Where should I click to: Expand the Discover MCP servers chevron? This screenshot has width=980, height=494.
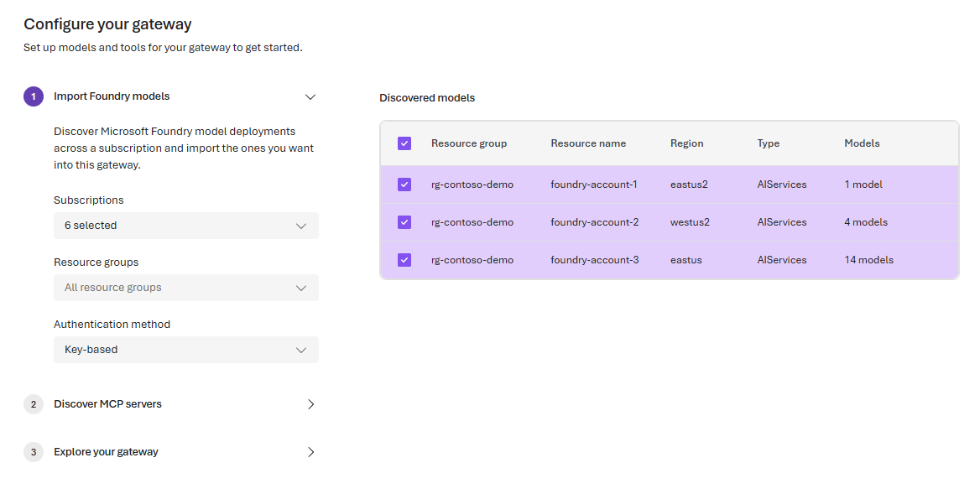click(310, 404)
